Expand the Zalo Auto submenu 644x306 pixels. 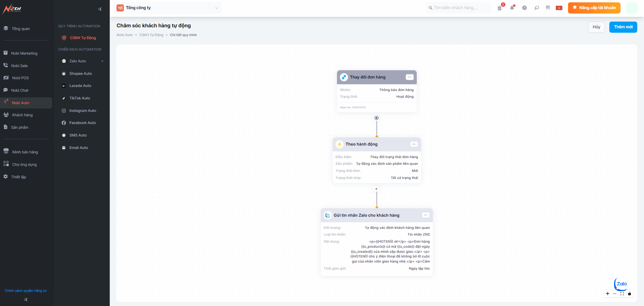(102, 61)
